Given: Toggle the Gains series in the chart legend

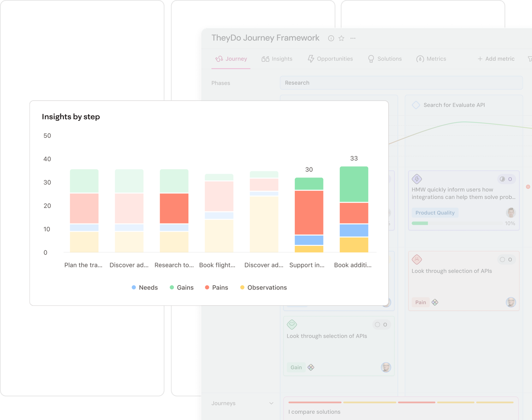Looking at the screenshot, I should click(181, 287).
